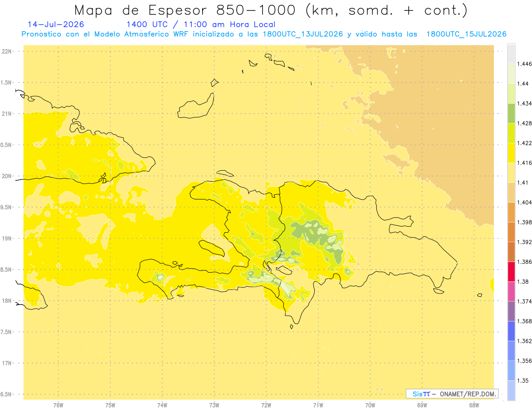The height and width of the screenshot is (411, 532).
Task: Click the initialization time '1800UTC_13JUL2026'
Action: (302, 34)
